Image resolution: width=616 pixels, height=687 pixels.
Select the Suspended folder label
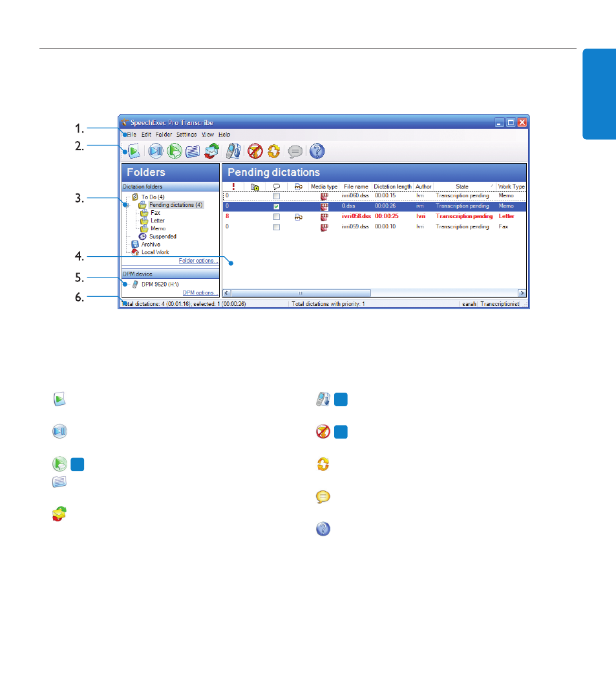163,237
